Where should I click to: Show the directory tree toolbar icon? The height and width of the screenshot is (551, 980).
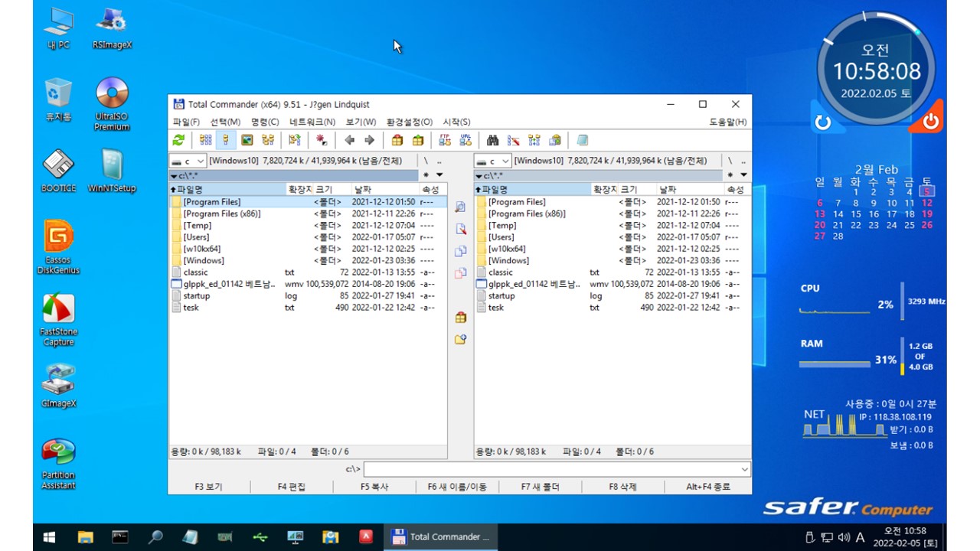267,140
